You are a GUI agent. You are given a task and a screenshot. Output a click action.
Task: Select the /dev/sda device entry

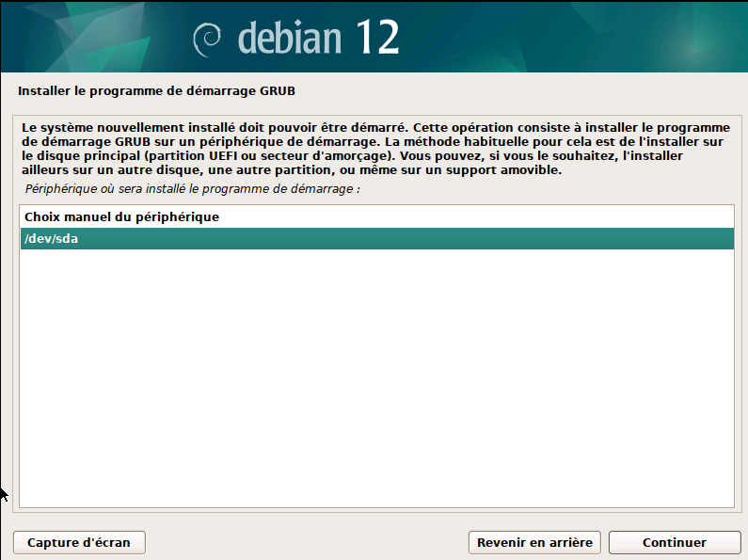[x=377, y=238]
